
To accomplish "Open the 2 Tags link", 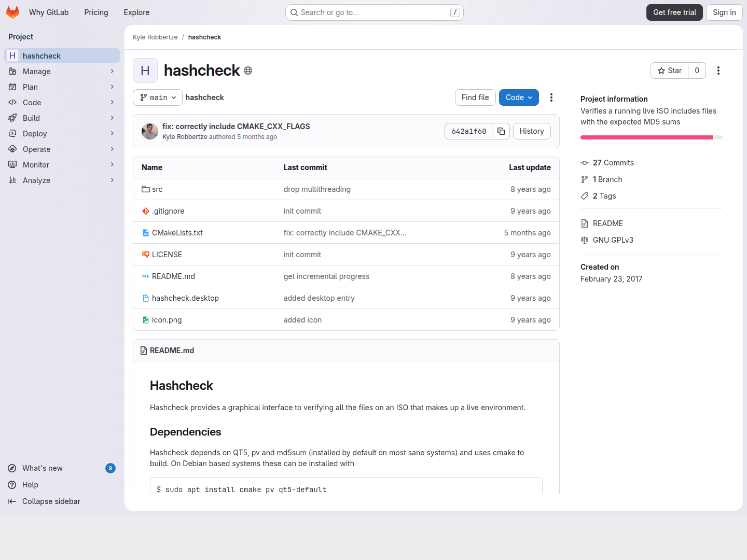I will (x=604, y=196).
